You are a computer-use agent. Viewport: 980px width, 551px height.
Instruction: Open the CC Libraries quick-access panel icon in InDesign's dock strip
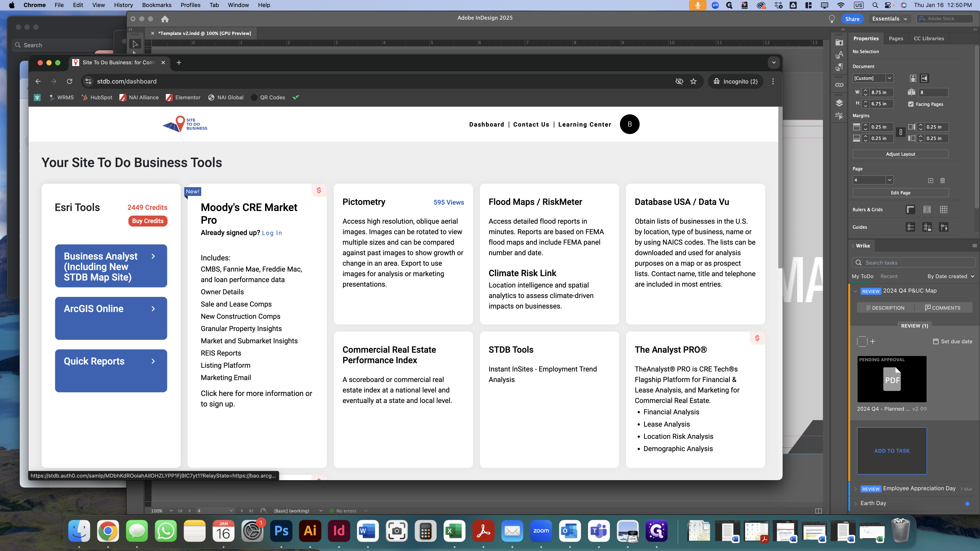pyautogui.click(x=839, y=43)
